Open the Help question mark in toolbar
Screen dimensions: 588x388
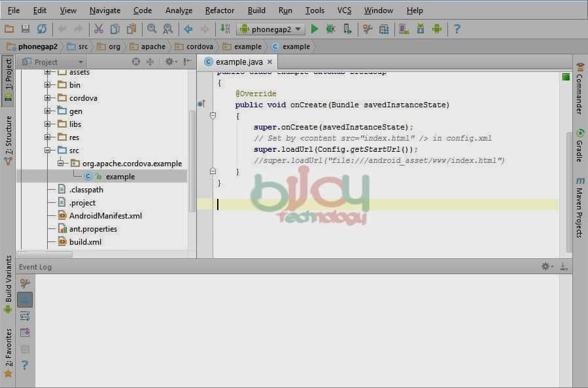[x=457, y=29]
